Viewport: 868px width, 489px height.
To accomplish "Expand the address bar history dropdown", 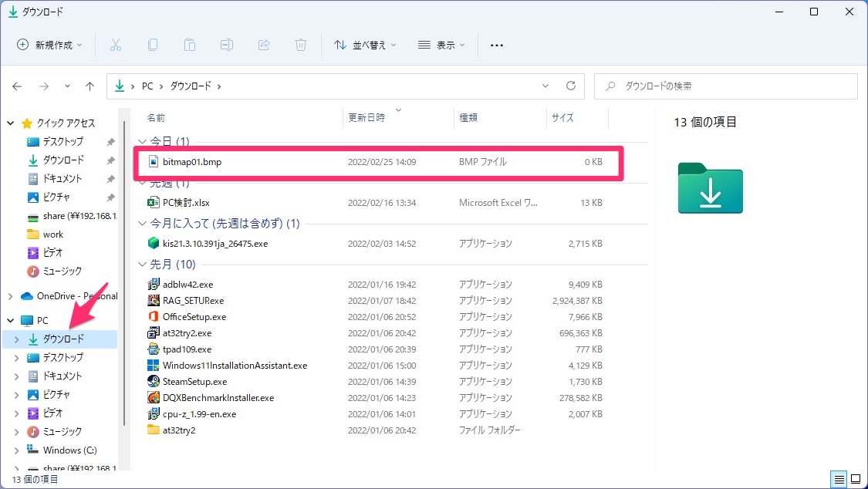I will 545,86.
